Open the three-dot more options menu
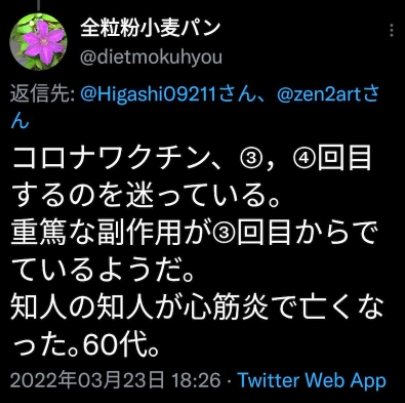Viewport: 405px width, 403px height. coord(392,30)
